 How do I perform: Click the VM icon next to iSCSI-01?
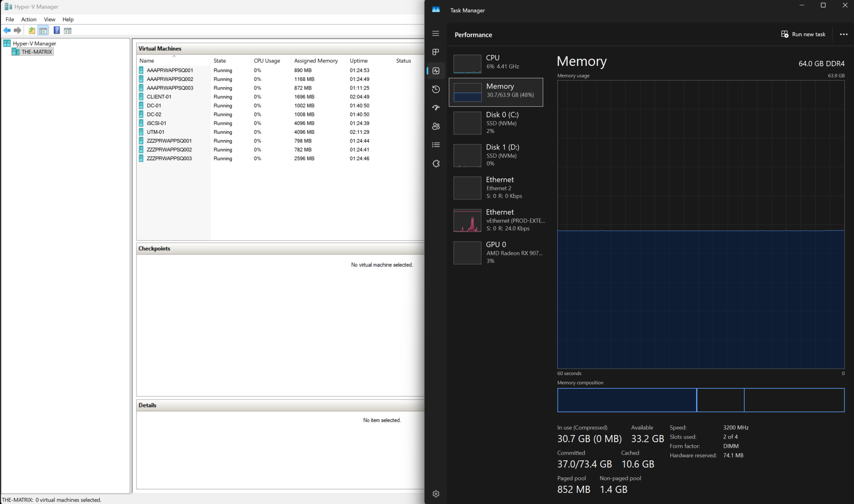coord(141,123)
